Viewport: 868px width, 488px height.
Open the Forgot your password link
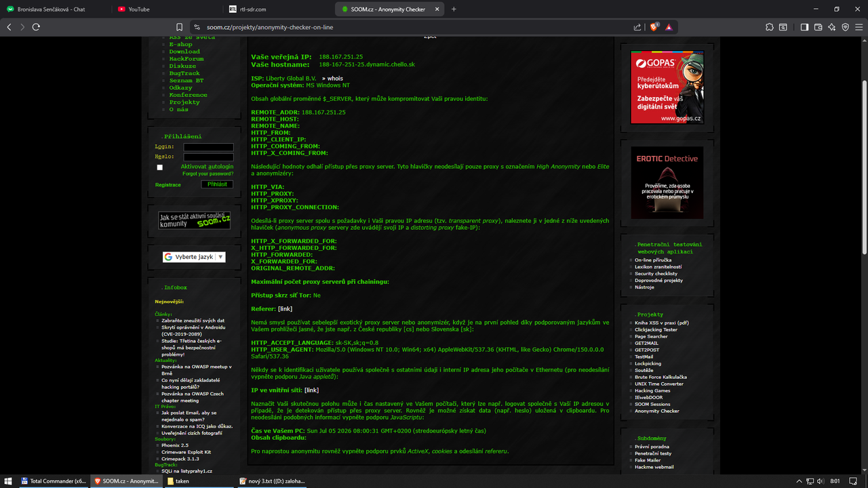tap(208, 174)
